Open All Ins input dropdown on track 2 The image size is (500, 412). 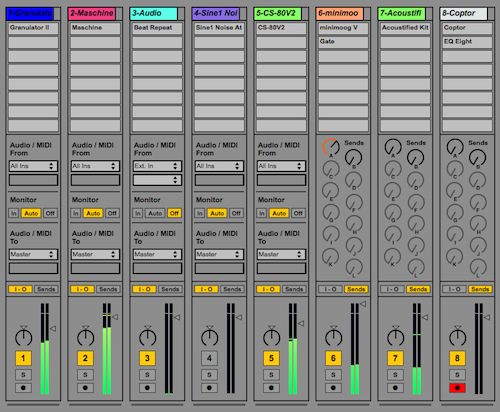click(x=95, y=166)
